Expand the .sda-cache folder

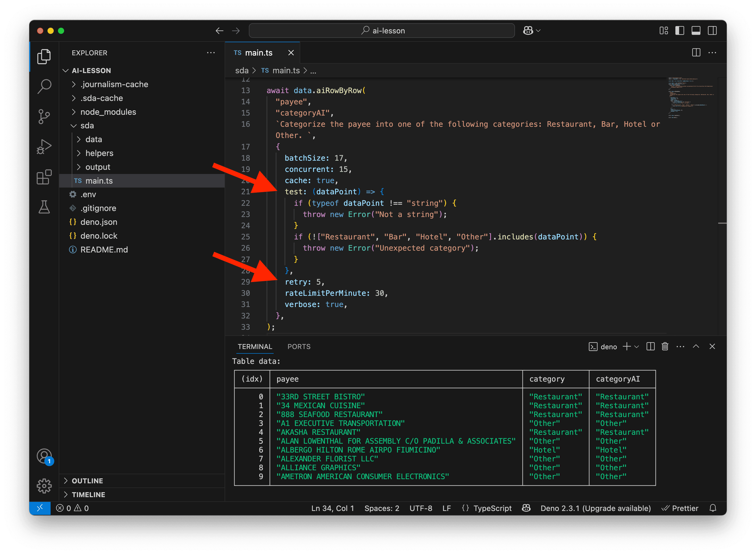142,98
